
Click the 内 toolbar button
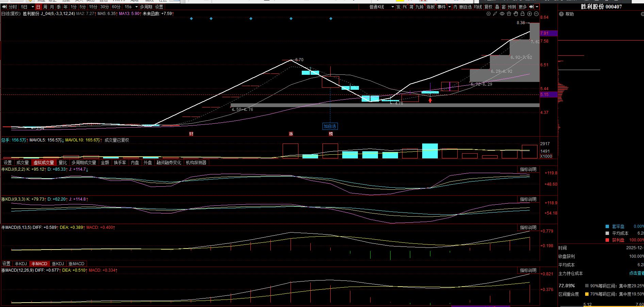(455, 7)
